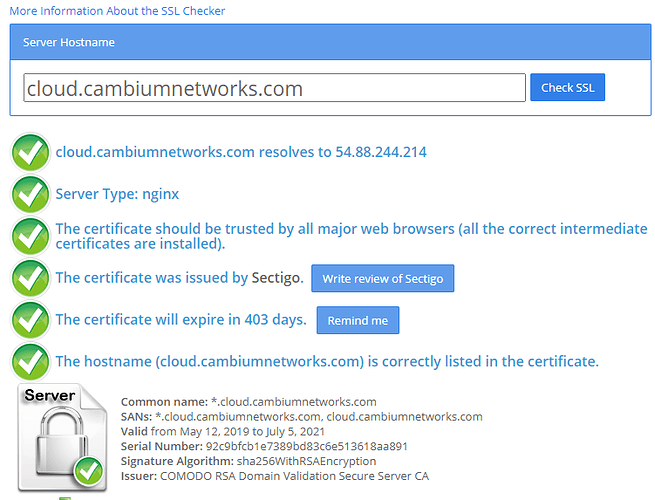
Task: Click 'Server Type: nginx' text
Action: 117,194
